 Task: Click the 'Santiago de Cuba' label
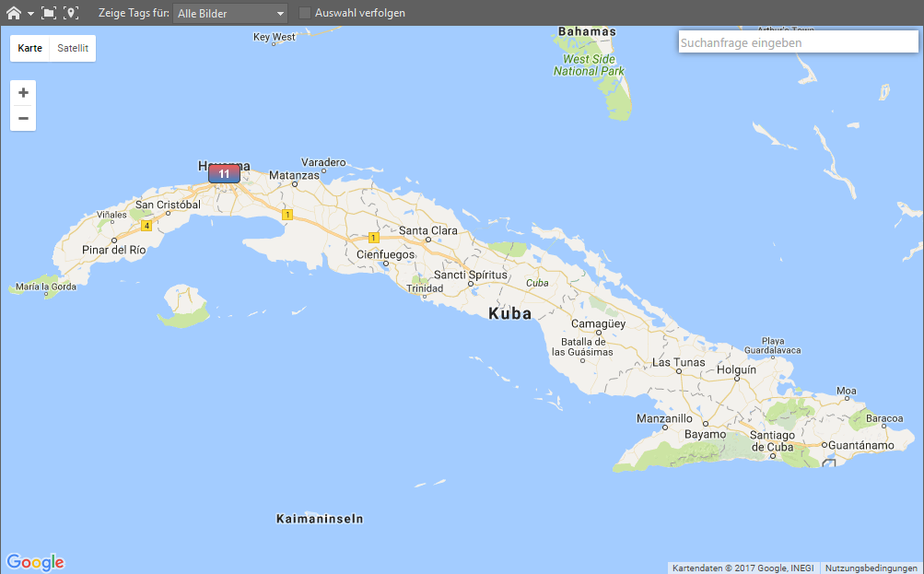tap(773, 440)
